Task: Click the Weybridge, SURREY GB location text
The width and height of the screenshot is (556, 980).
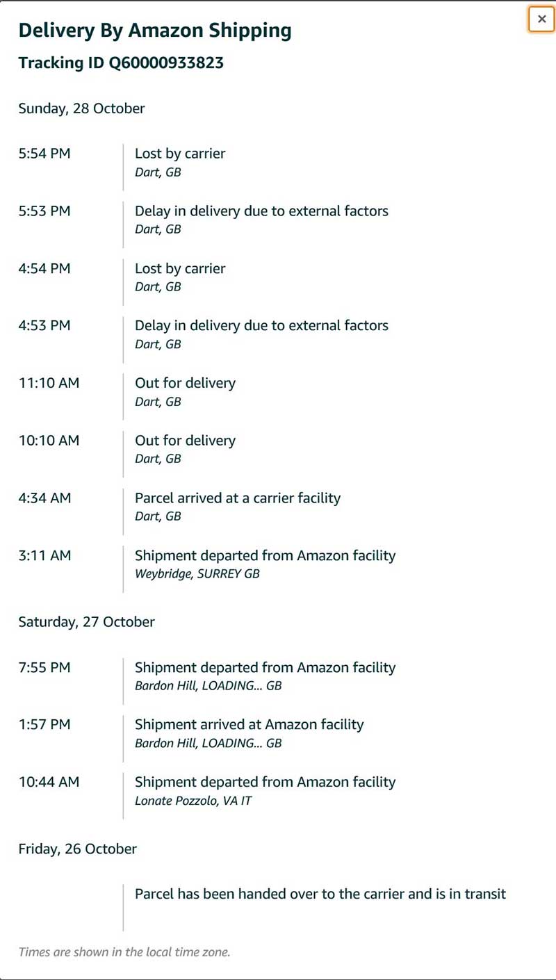Action: [x=197, y=574]
